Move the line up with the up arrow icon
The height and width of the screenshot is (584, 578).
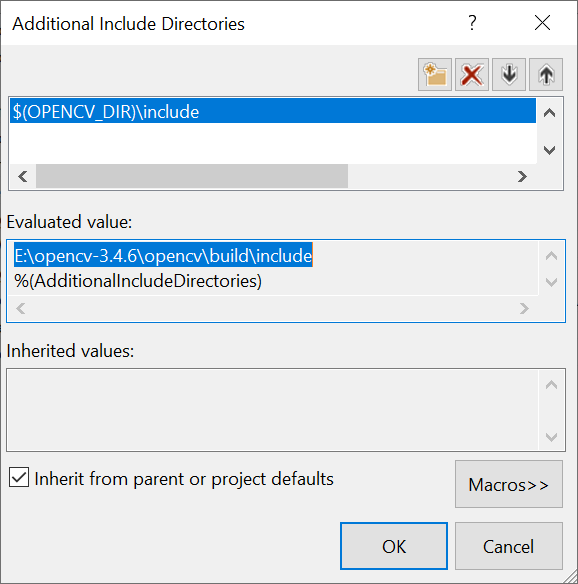pyautogui.click(x=546, y=74)
